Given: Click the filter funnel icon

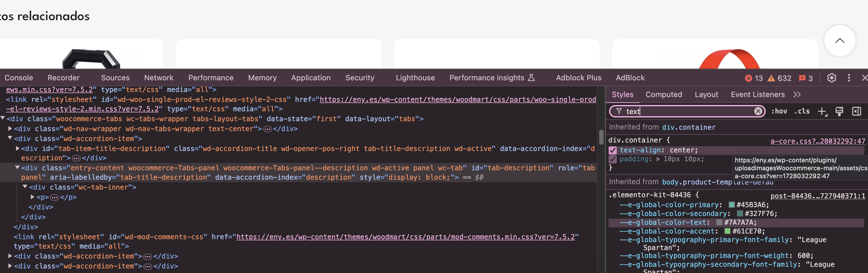Looking at the screenshot, I should (619, 111).
